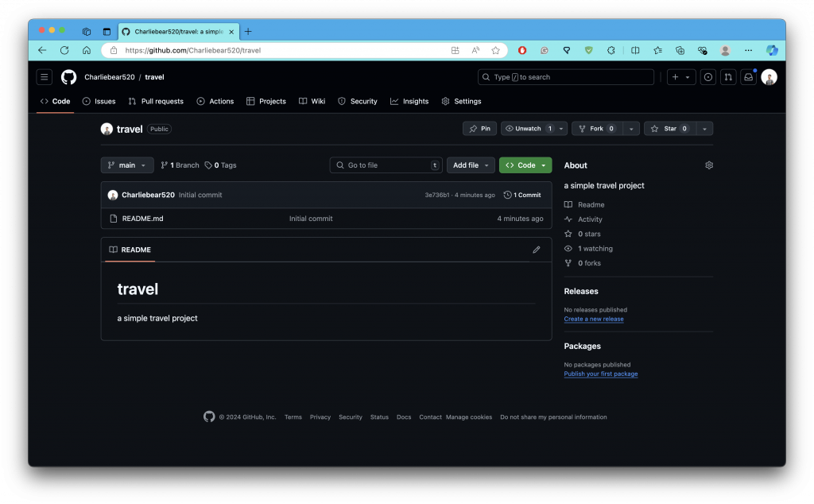Expand the Fork options dropdown arrow
The height and width of the screenshot is (504, 814).
[x=631, y=129]
